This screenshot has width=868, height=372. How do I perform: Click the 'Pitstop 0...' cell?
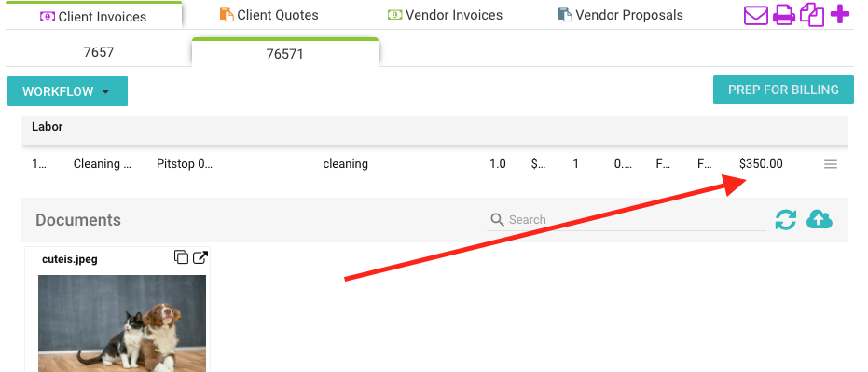point(185,164)
